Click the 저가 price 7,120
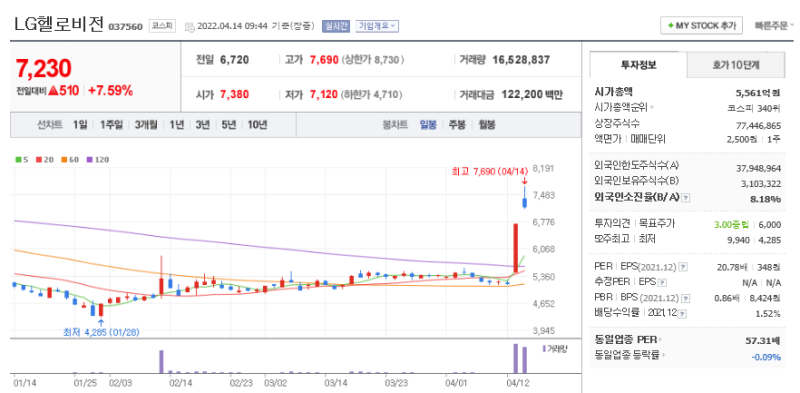800x393 pixels. point(324,95)
